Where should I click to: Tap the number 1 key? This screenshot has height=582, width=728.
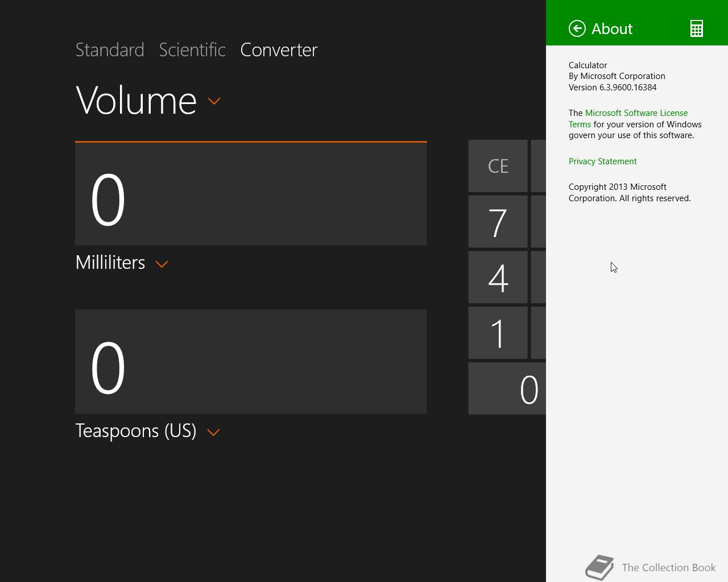pos(498,333)
